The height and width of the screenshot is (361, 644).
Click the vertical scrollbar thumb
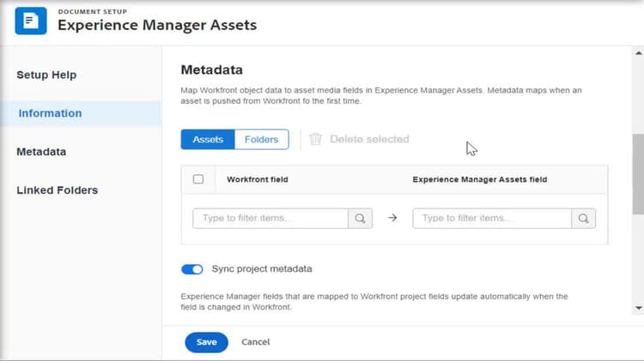click(638, 176)
